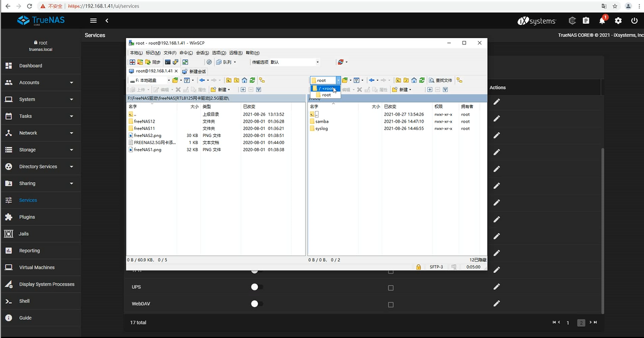Bookmark this page with star icon
644x338 pixels.
pyautogui.click(x=615, y=6)
